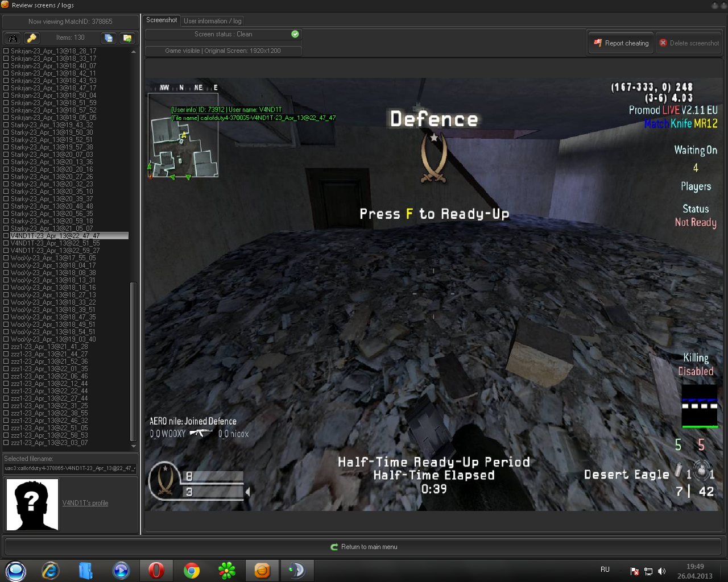Launch Internet Explorer from the taskbar
This screenshot has width=728, height=582.
(x=51, y=570)
